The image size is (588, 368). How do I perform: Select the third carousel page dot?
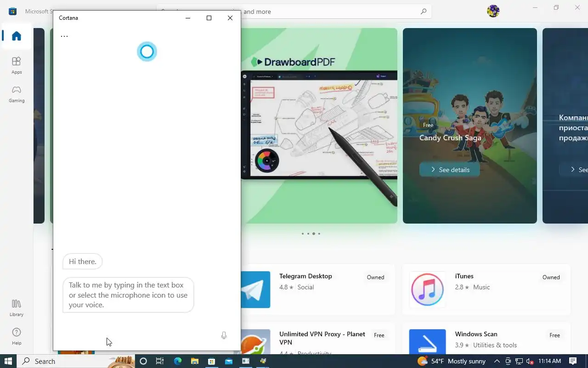pos(314,234)
